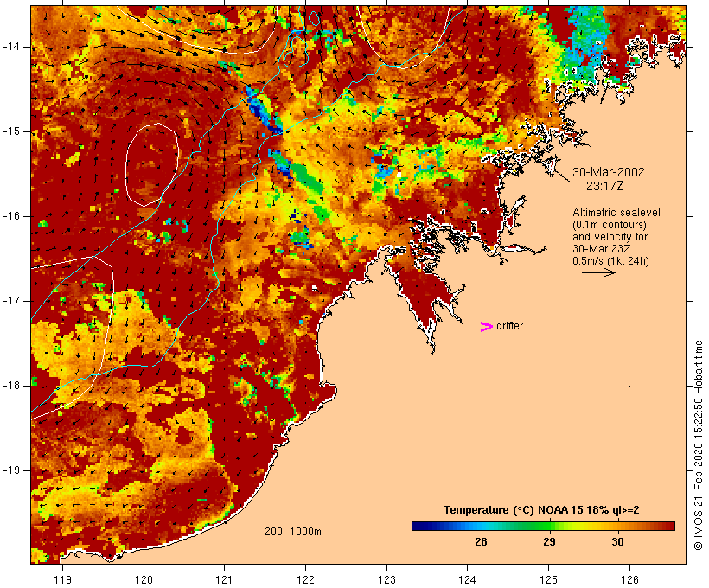Click the 126 longitude axis label
Image resolution: width=709 pixels, height=588 pixels.
[x=629, y=580]
